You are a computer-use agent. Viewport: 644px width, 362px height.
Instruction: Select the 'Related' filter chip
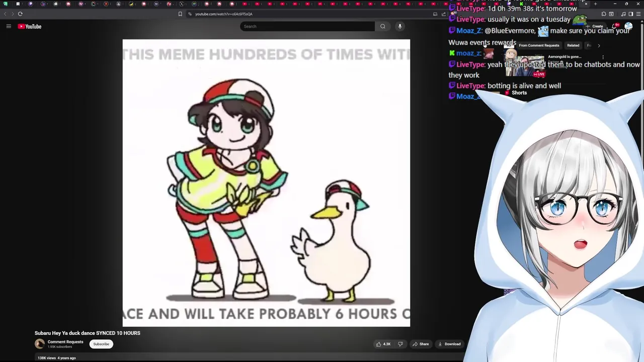[573, 45]
